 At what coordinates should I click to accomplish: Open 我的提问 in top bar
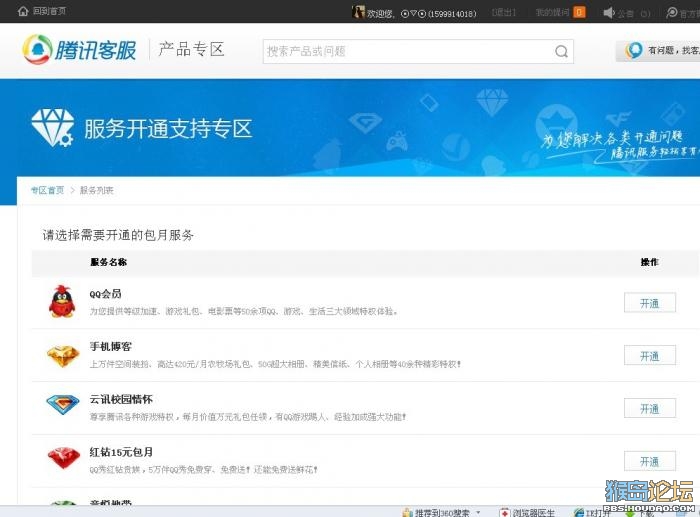pos(552,13)
